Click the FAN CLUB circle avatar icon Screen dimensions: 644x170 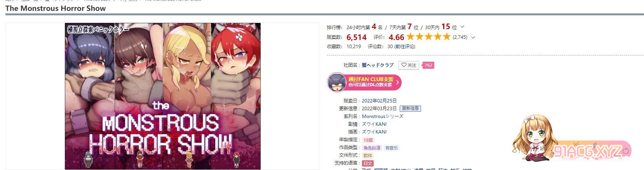click(x=336, y=82)
